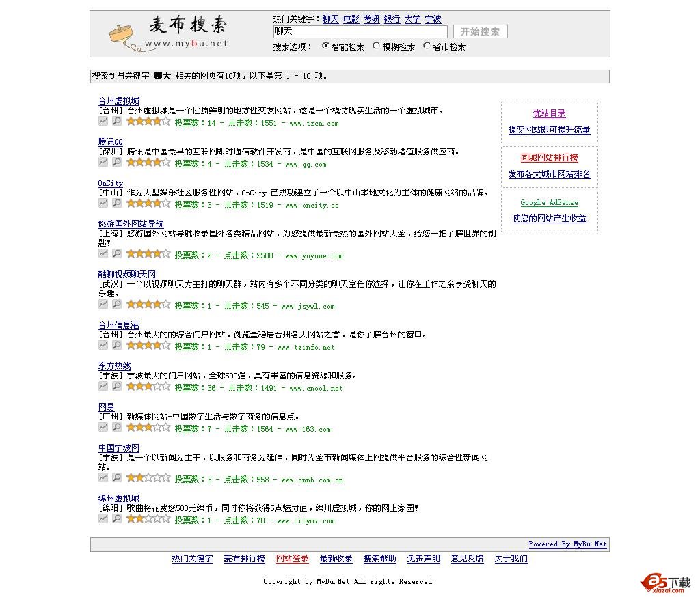
Task: Click the magnifier preview icon next to 腾讯QQ
Action: [x=117, y=161]
